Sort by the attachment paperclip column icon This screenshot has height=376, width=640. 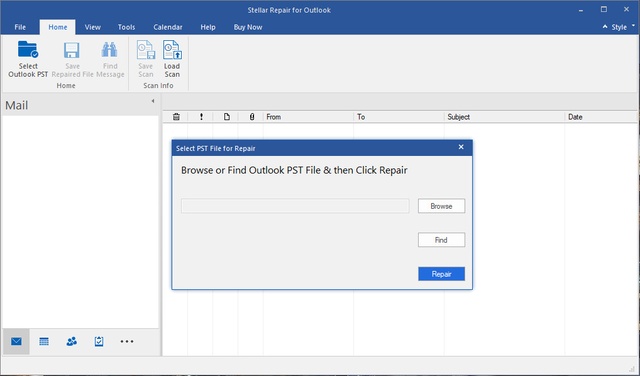252,117
